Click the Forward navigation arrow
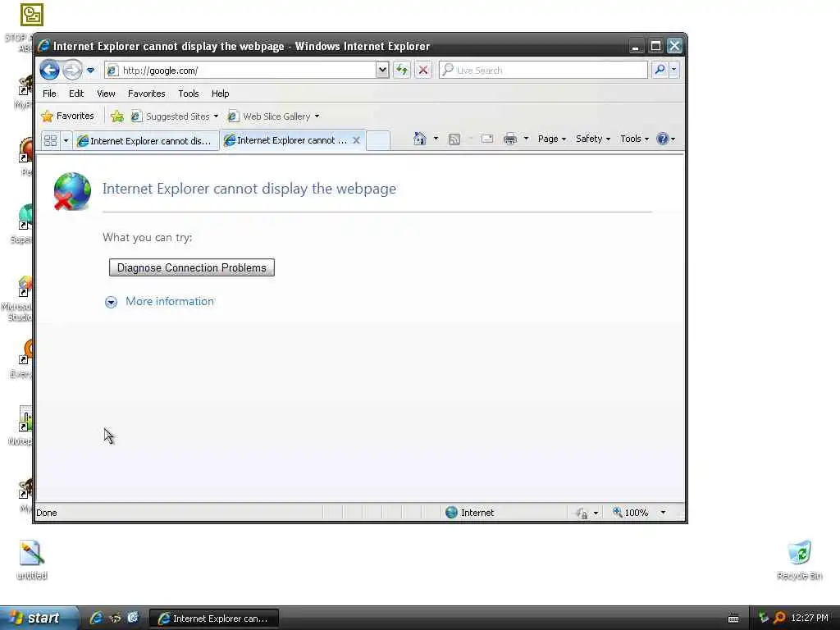Screen dimensions: 840x630 72,71
